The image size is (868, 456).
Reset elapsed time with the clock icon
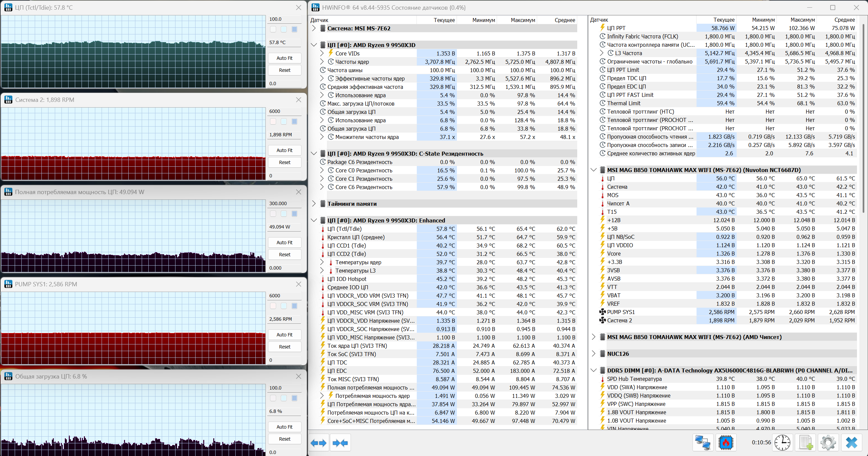coord(782,442)
